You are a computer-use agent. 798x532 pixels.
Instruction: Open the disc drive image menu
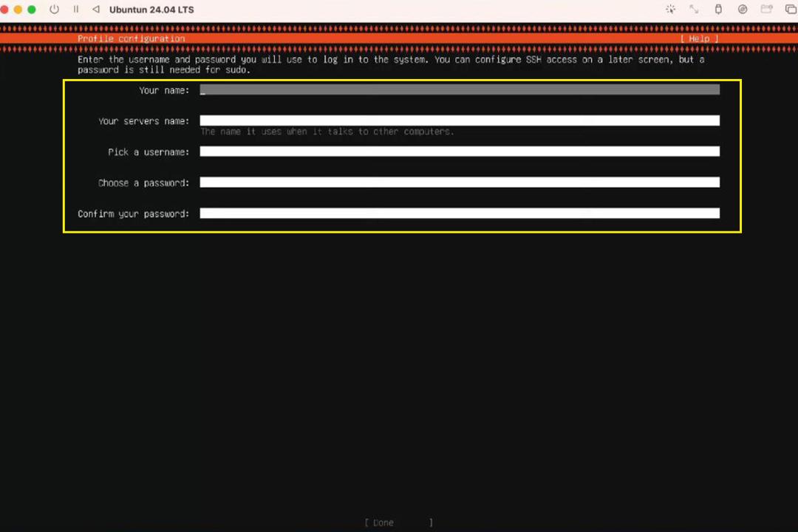tap(743, 9)
